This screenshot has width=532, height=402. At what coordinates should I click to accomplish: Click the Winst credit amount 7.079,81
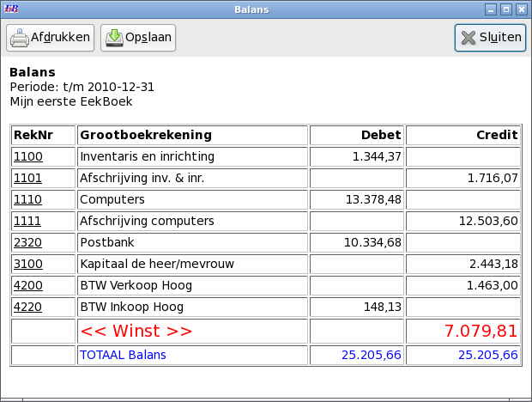[481, 331]
